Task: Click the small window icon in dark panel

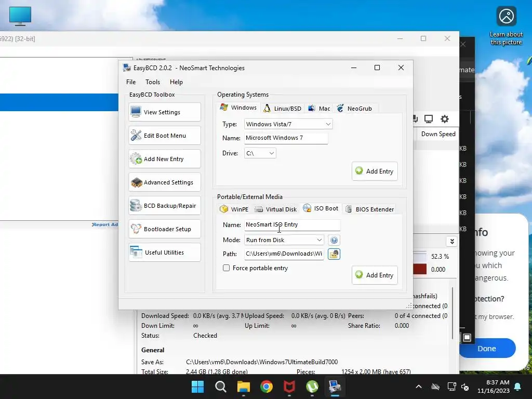Action: pyautogui.click(x=467, y=338)
